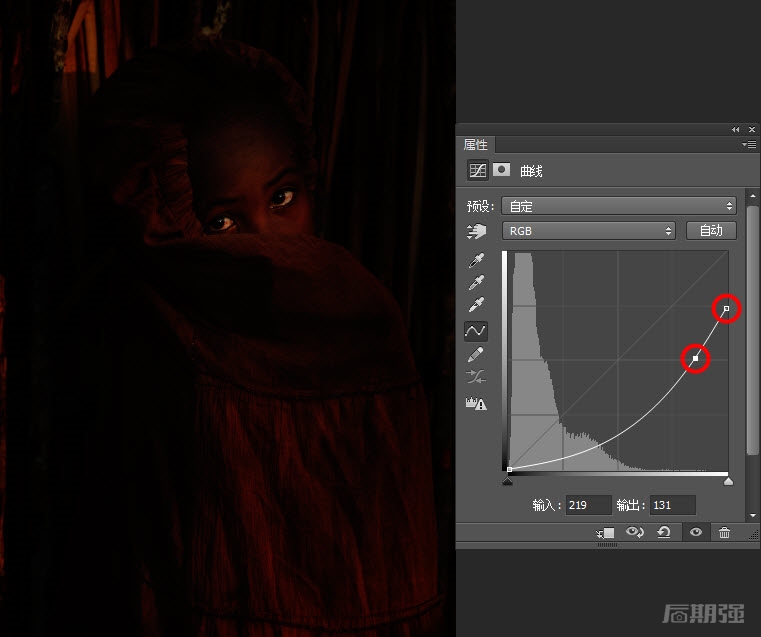Click the panel scrollbar up arrow
This screenshot has height=637, width=761.
pos(753,196)
